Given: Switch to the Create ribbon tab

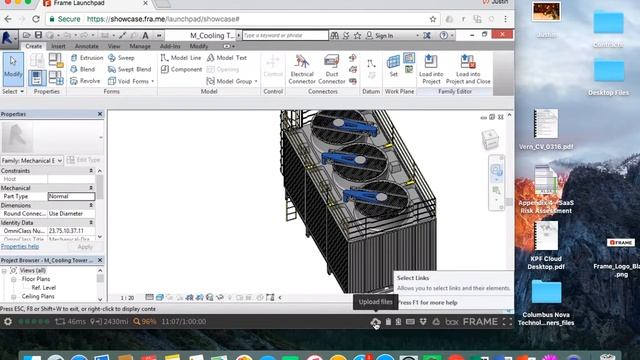Looking at the screenshot, I should pos(33,46).
